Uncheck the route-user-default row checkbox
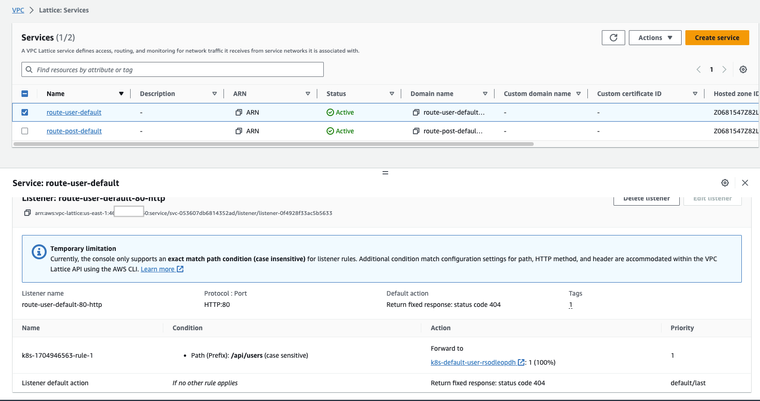 (x=25, y=113)
